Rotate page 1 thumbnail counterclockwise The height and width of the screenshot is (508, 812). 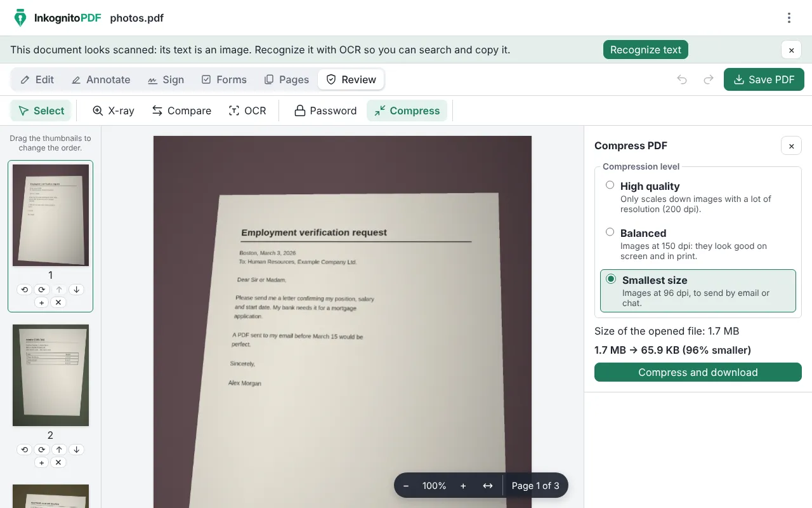[x=25, y=290]
